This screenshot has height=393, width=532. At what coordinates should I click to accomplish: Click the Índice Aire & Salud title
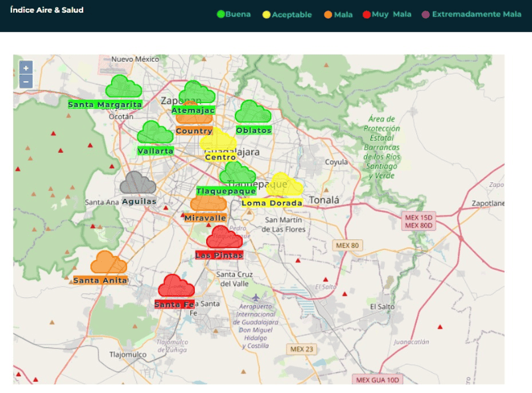(x=47, y=10)
